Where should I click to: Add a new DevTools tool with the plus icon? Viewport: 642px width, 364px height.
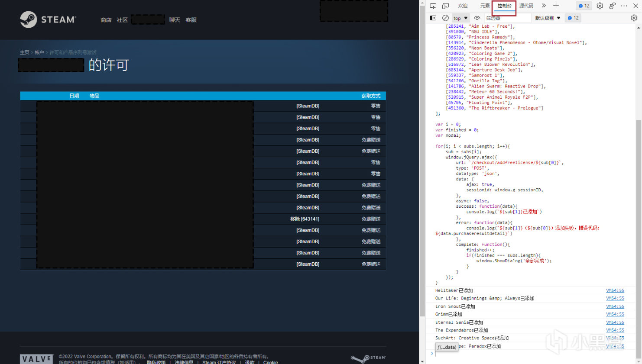coord(556,6)
